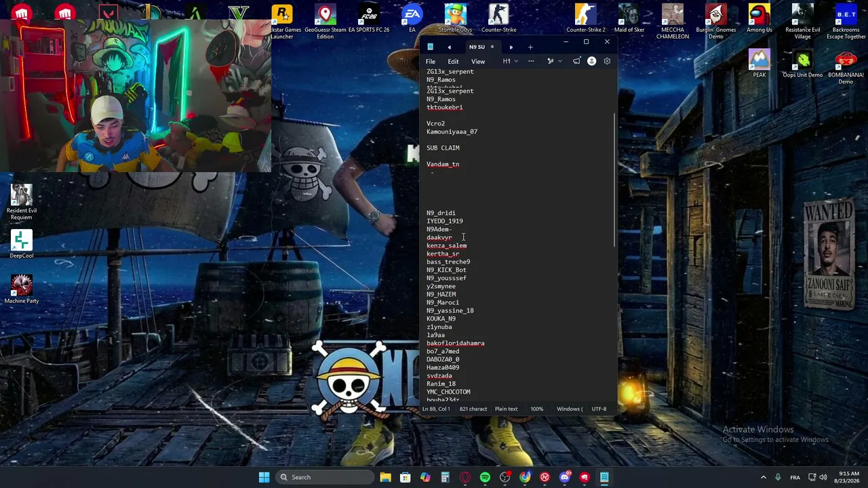Select the BOMBANANA! Demo desktop shortcut
This screenshot has width=868, height=488.
846,67
